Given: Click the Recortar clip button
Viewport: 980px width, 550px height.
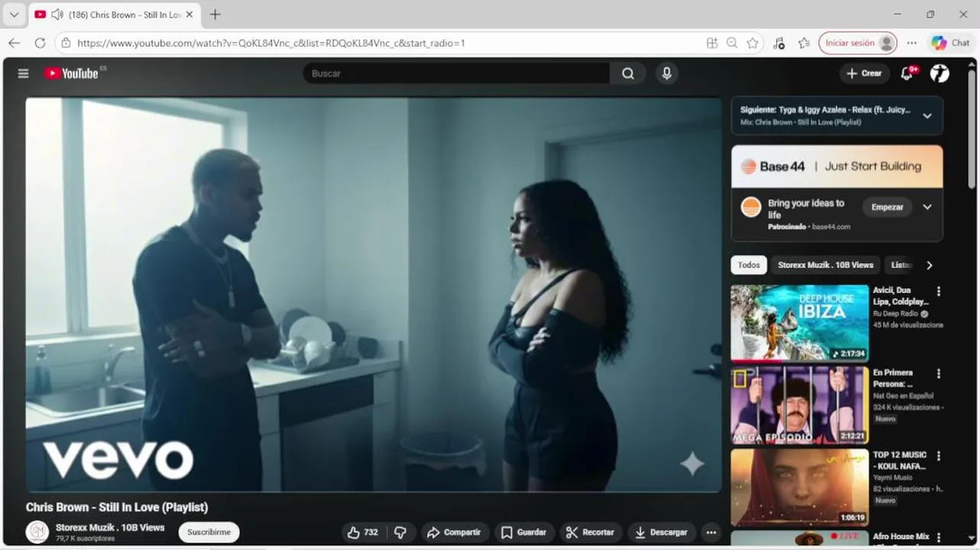Looking at the screenshot, I should [x=591, y=532].
